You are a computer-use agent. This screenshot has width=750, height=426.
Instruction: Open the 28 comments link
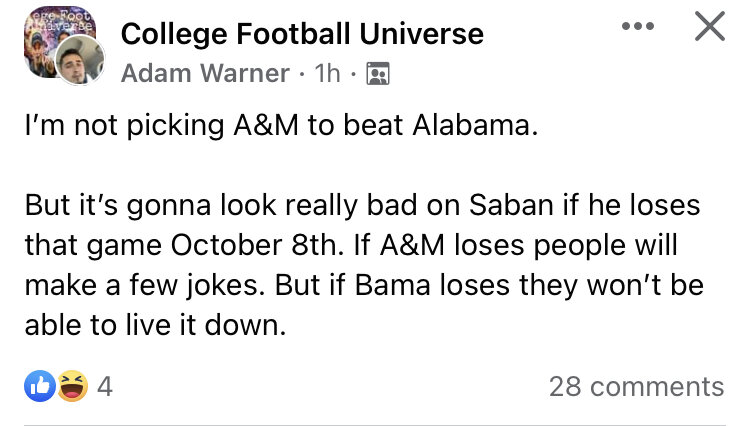pyautogui.click(x=636, y=387)
